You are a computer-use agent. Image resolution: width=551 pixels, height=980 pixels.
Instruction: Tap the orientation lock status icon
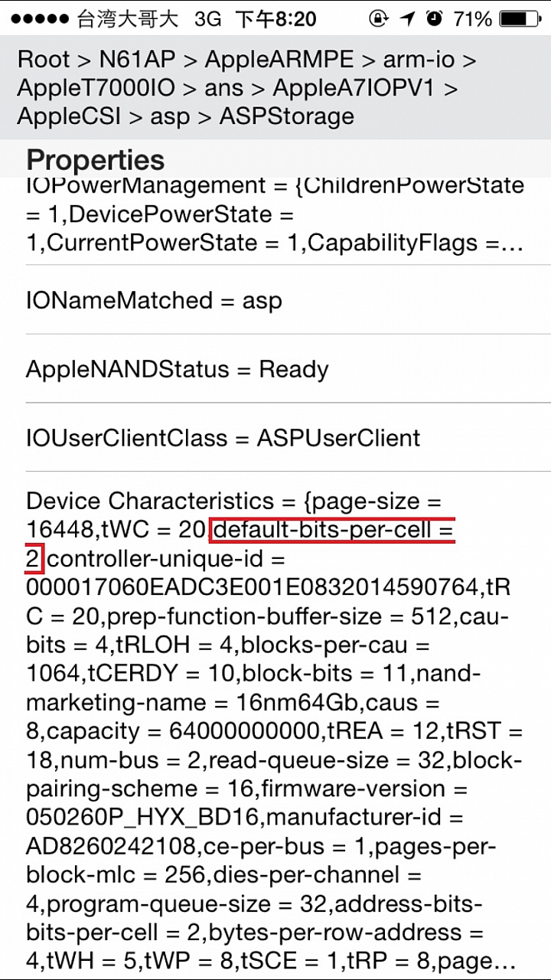click(378, 18)
